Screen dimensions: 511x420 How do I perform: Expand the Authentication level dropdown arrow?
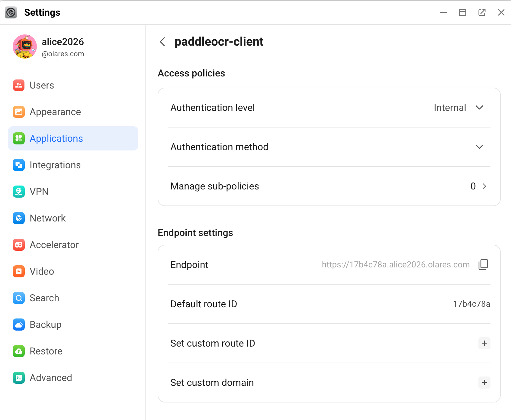[x=479, y=108]
